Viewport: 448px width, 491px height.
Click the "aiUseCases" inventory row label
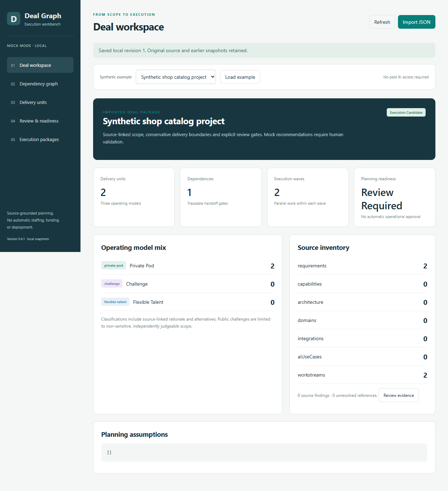pyautogui.click(x=310, y=357)
